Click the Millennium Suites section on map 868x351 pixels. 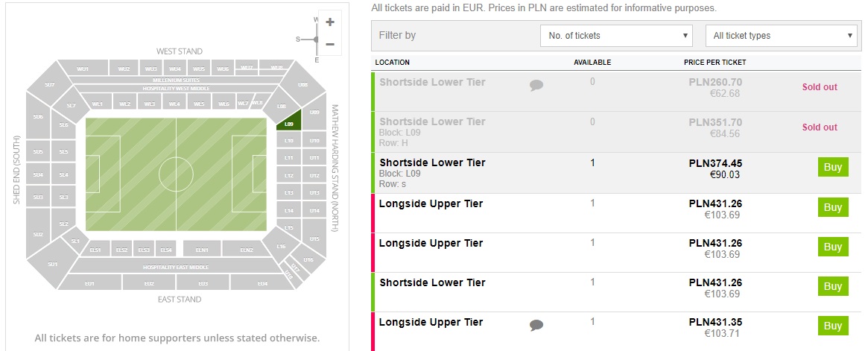coord(177,80)
